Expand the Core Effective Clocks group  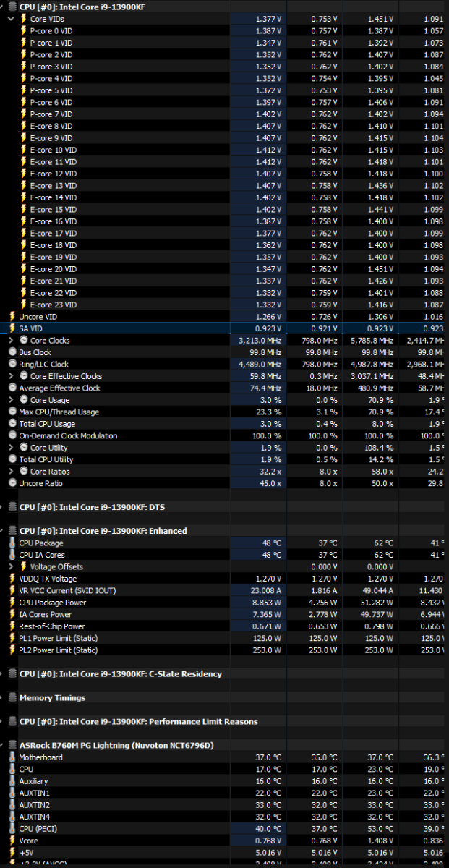(x=11, y=376)
